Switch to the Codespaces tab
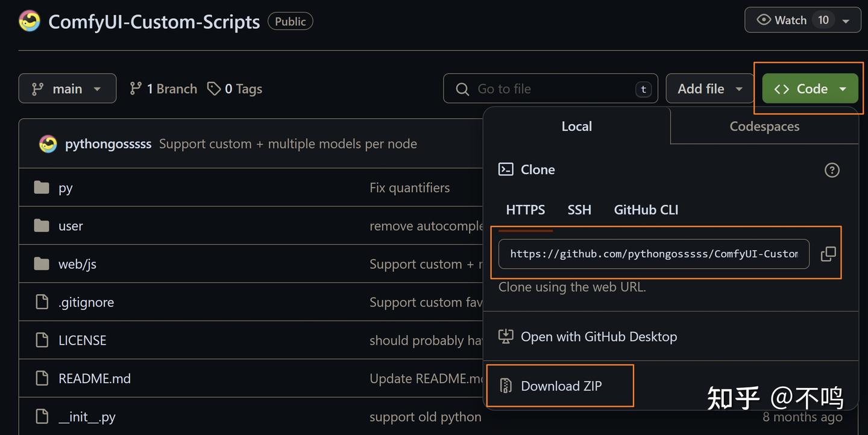The height and width of the screenshot is (435, 868). [764, 127]
